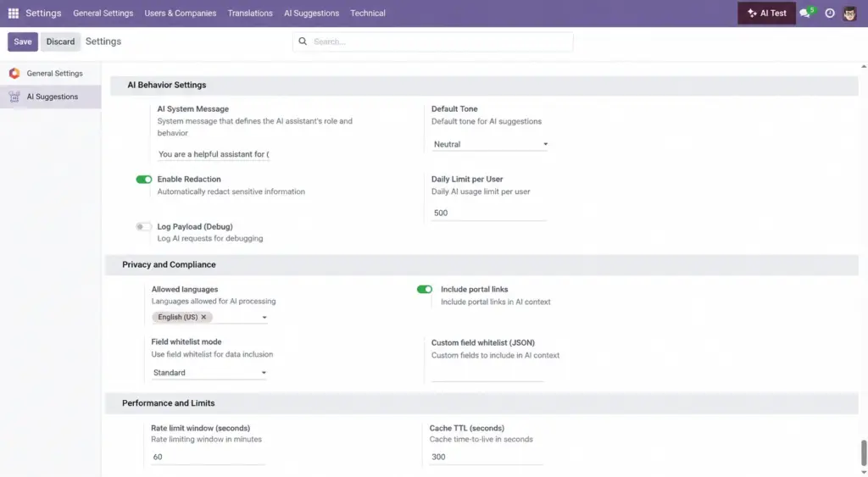Remove the English (US) language tag
The image size is (868, 477).
(203, 317)
